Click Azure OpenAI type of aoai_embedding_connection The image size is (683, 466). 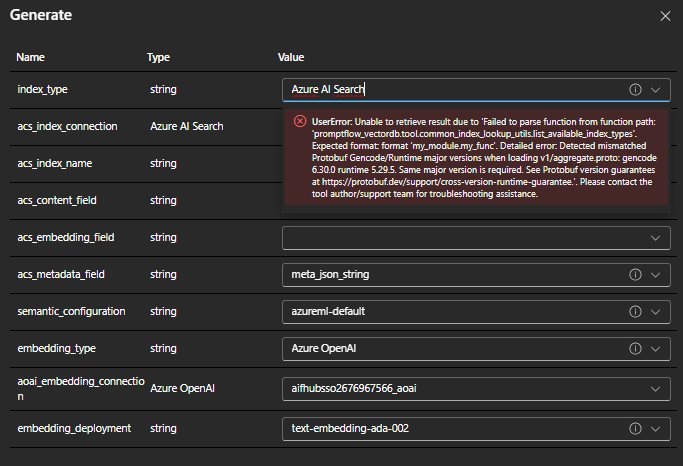pyautogui.click(x=183, y=389)
